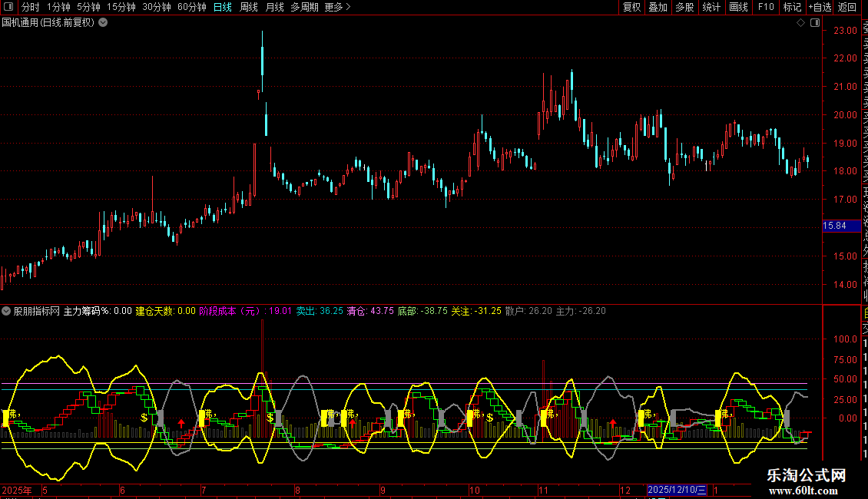Screen dimensions: 868x499
Task: Open the 叠加 overlay function
Action: point(658,8)
